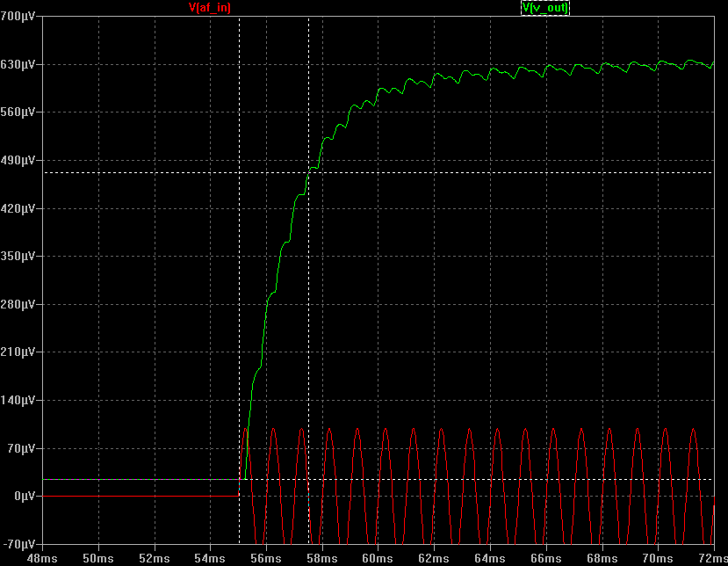Viewport: 728px width, 566px height.
Task: Click the 70ms time axis label
Action: point(657,558)
